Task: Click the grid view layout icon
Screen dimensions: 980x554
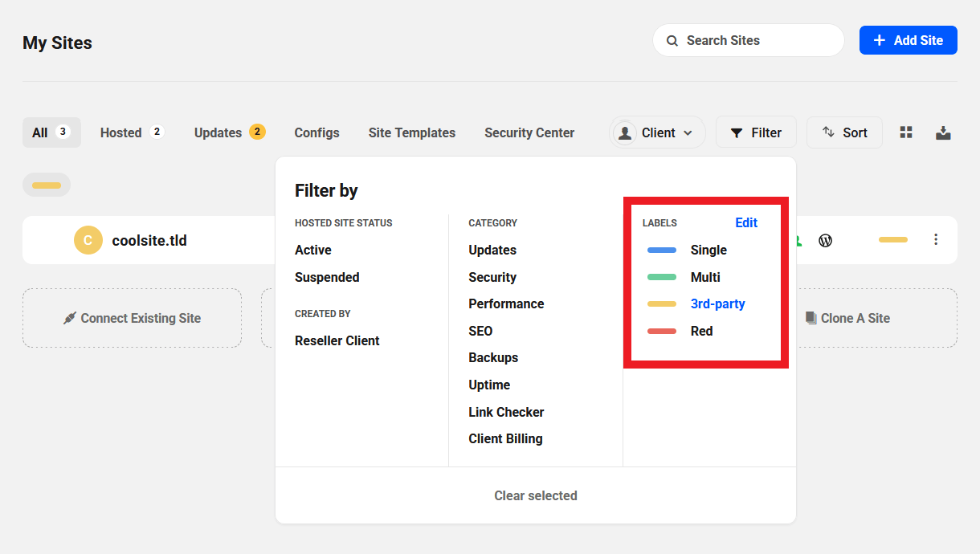Action: (906, 132)
